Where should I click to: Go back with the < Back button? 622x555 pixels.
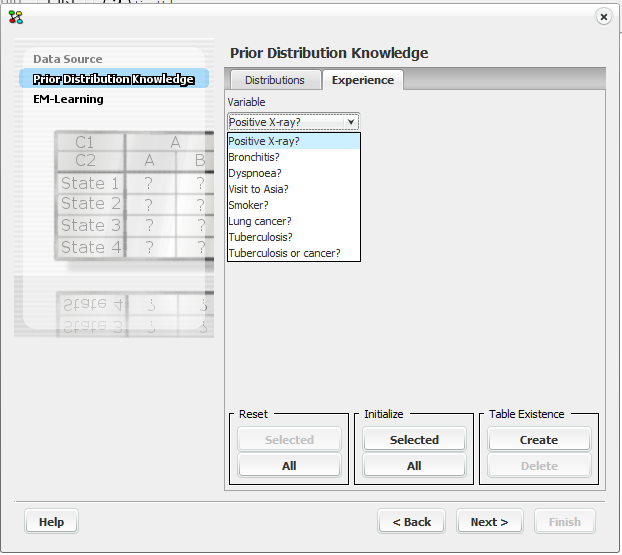point(411,522)
